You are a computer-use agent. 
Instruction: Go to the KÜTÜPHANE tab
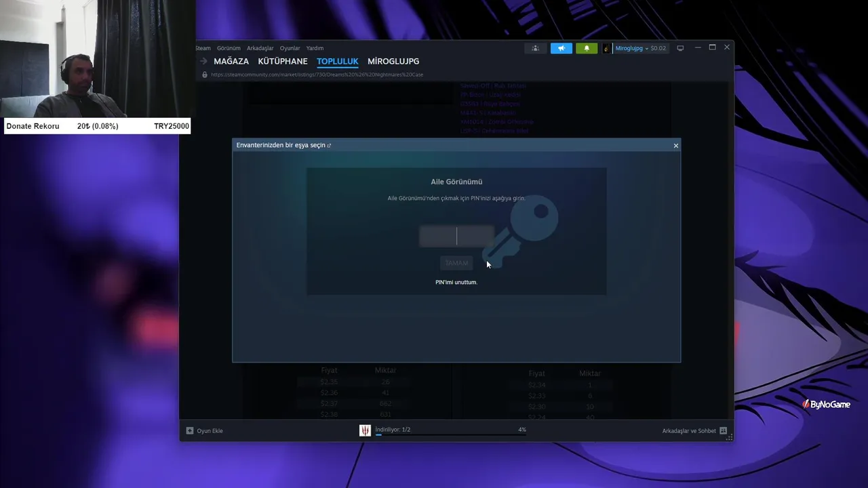coord(283,61)
